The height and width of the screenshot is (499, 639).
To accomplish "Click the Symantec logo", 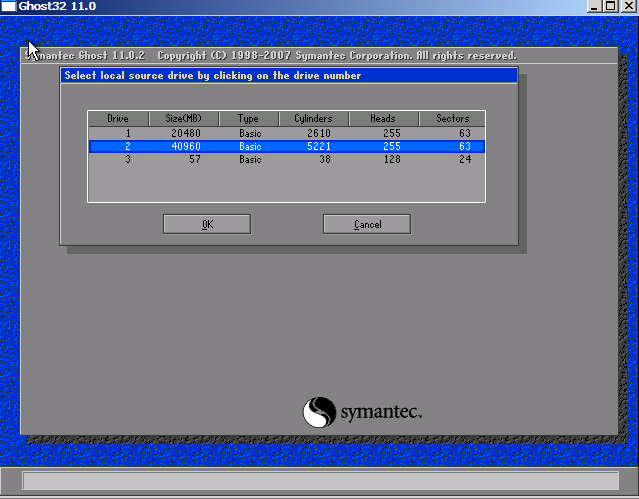I will (x=362, y=412).
